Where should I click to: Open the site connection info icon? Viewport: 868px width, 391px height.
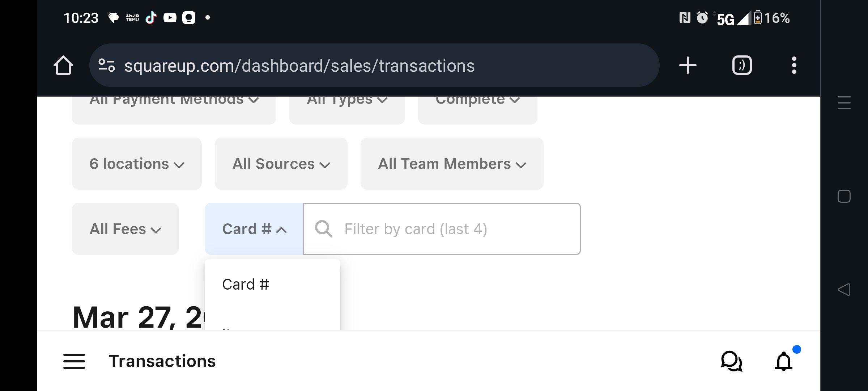[106, 65]
